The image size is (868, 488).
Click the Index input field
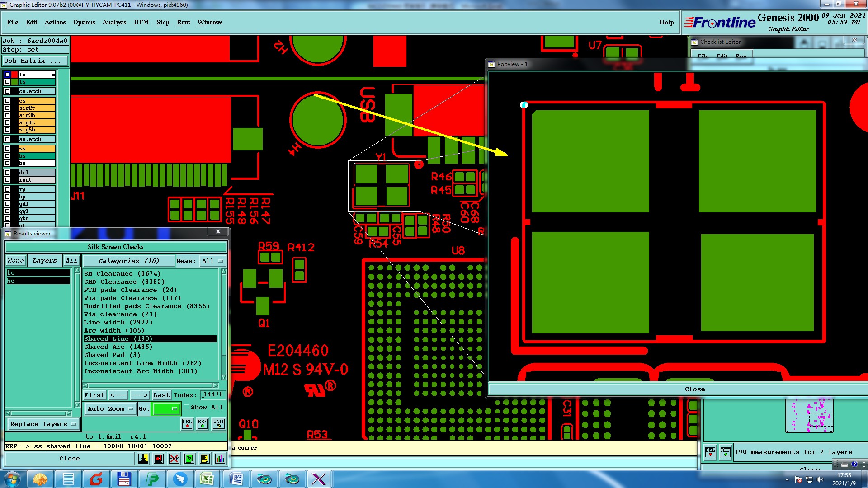pyautogui.click(x=213, y=394)
